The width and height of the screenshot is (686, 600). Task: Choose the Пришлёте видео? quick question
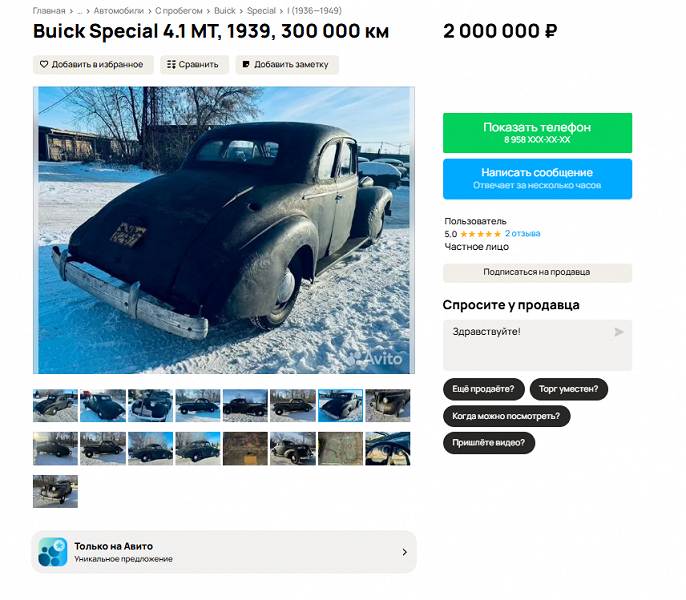click(489, 443)
